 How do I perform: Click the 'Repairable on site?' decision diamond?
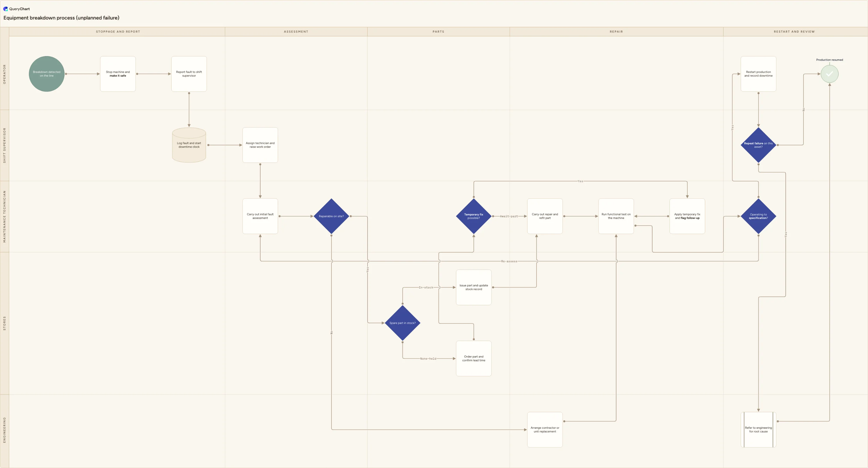click(x=331, y=216)
